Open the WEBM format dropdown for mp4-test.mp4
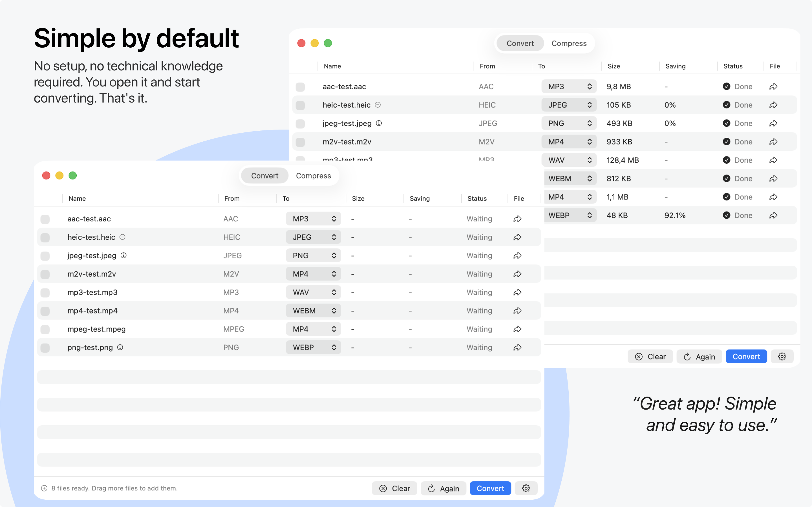This screenshot has width=812, height=507. pyautogui.click(x=314, y=311)
